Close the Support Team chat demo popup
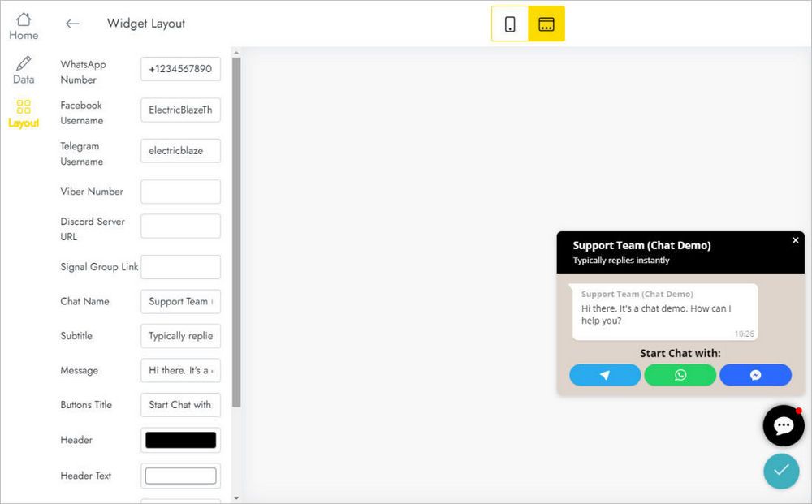The height and width of the screenshot is (504, 812). coord(795,240)
